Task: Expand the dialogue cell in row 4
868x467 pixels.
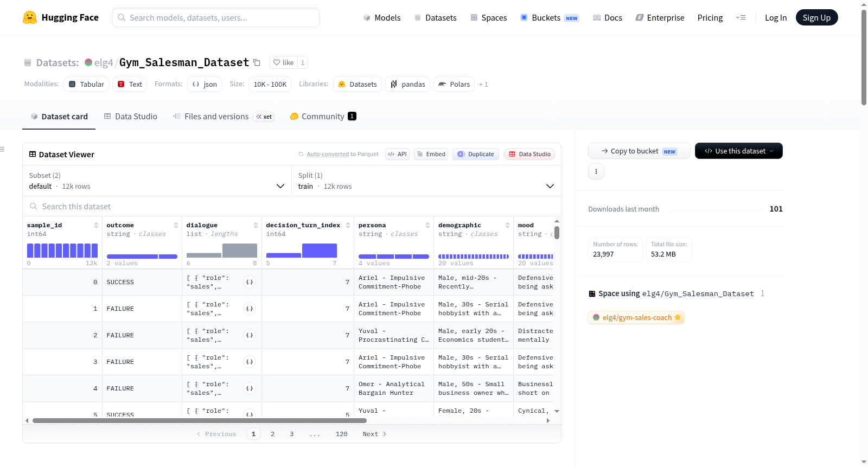Action: click(250, 388)
